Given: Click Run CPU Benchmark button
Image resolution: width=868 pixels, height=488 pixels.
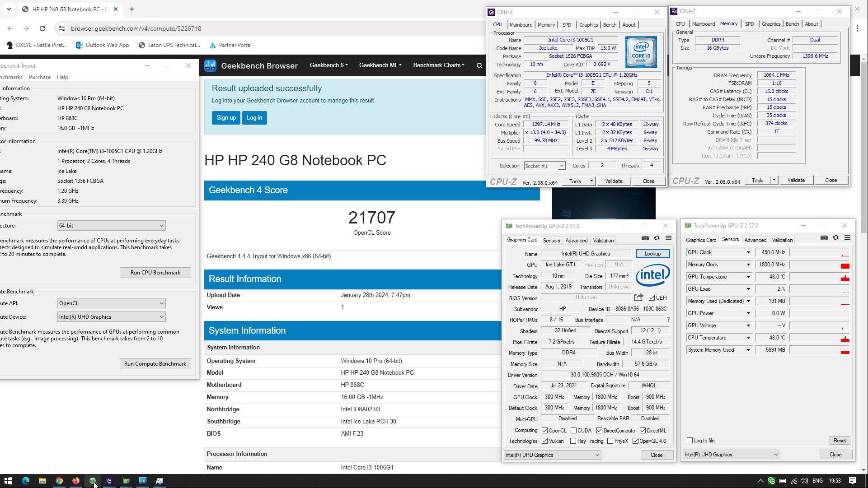Looking at the screenshot, I should (x=155, y=273).
